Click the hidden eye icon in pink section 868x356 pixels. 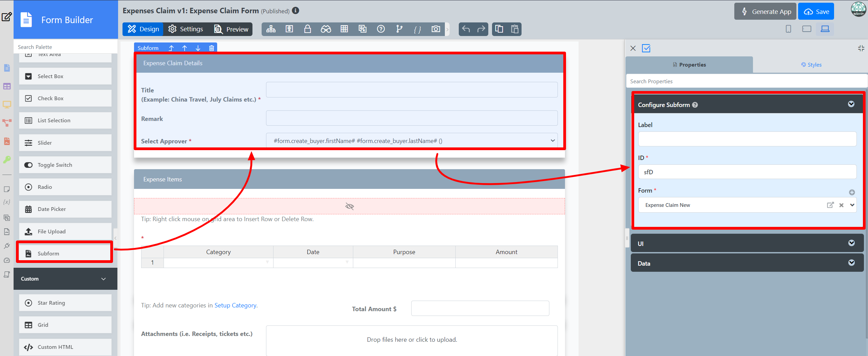(x=350, y=206)
